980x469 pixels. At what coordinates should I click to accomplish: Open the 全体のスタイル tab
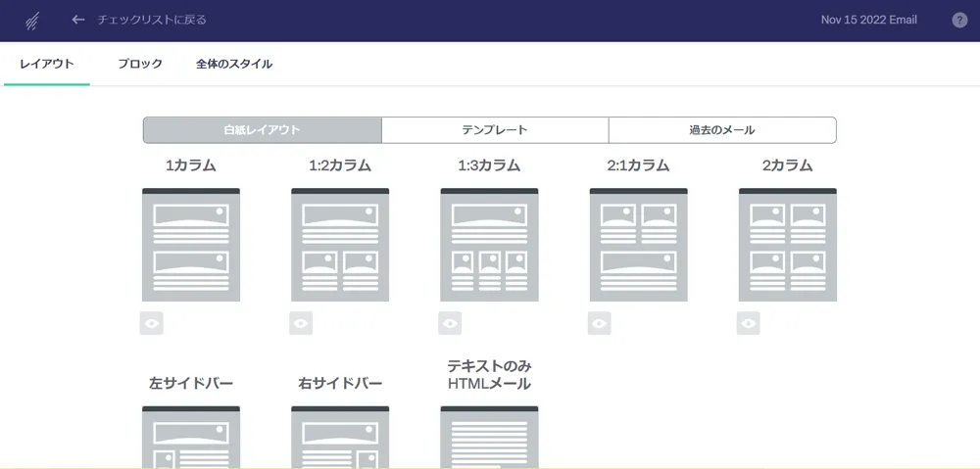[234, 64]
